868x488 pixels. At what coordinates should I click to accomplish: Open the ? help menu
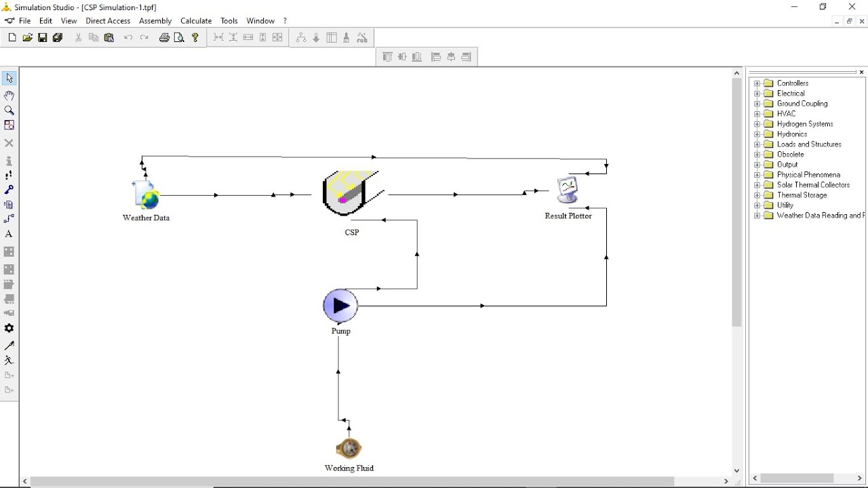point(285,21)
